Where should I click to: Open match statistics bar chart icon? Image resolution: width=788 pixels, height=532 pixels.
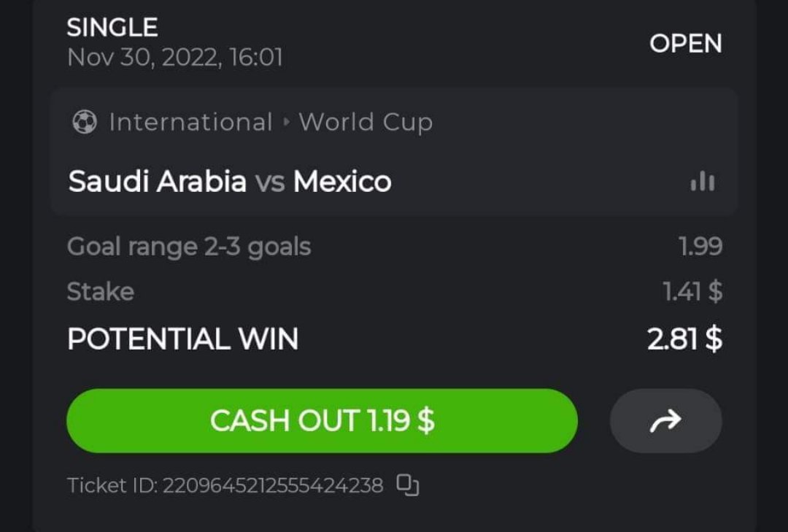click(703, 181)
